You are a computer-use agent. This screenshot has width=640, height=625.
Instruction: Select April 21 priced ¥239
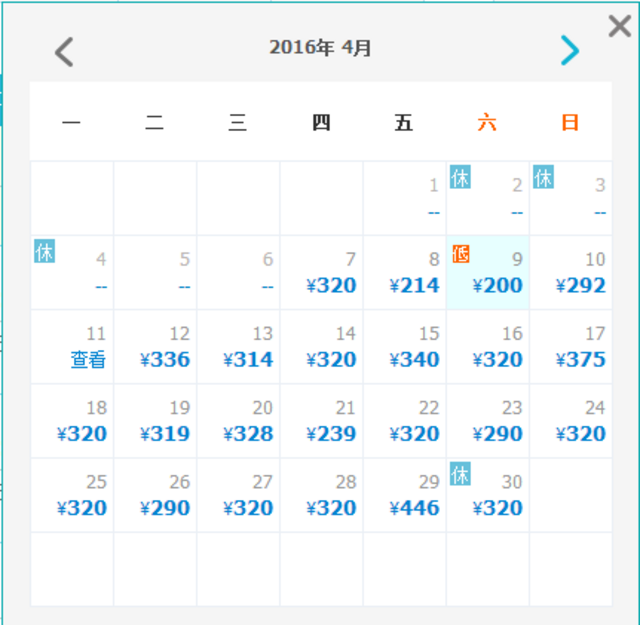point(322,422)
